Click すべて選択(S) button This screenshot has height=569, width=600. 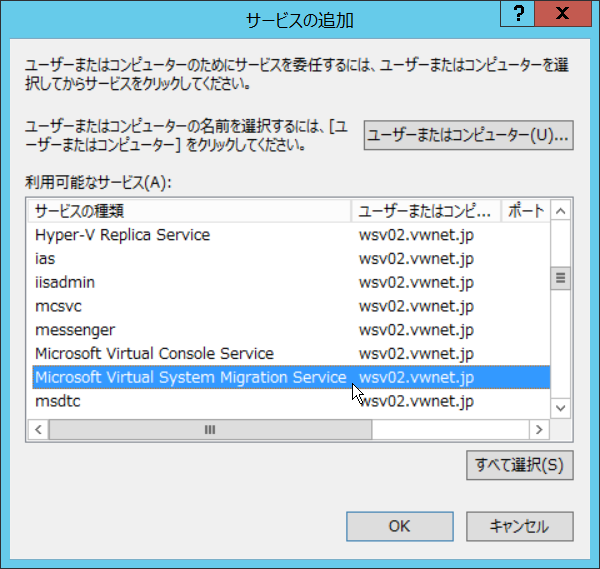[520, 465]
